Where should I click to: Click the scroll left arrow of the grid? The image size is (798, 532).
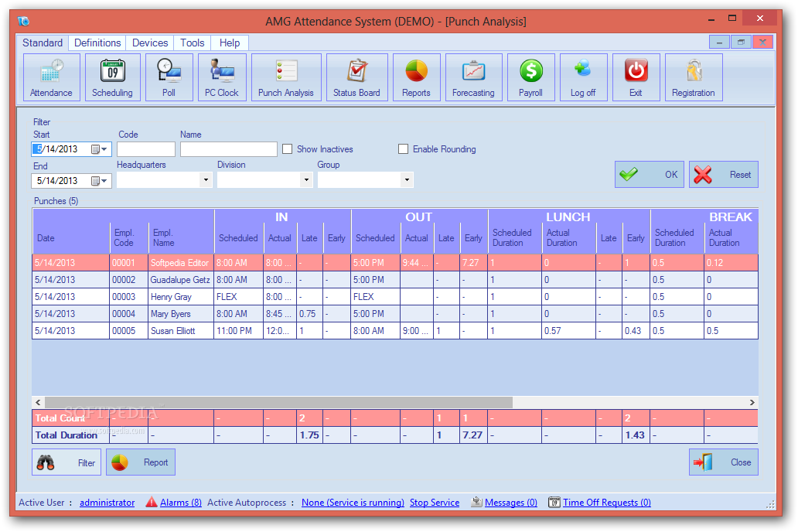pos(38,402)
